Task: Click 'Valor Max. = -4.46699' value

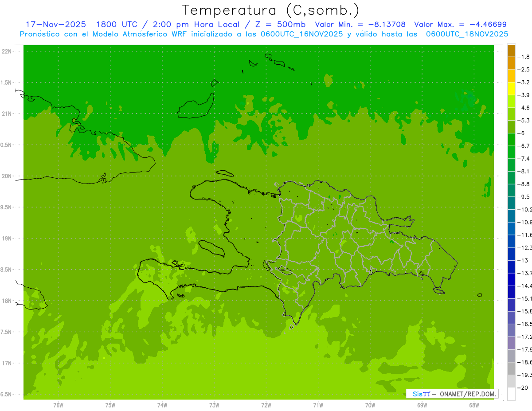Action: 460,24
